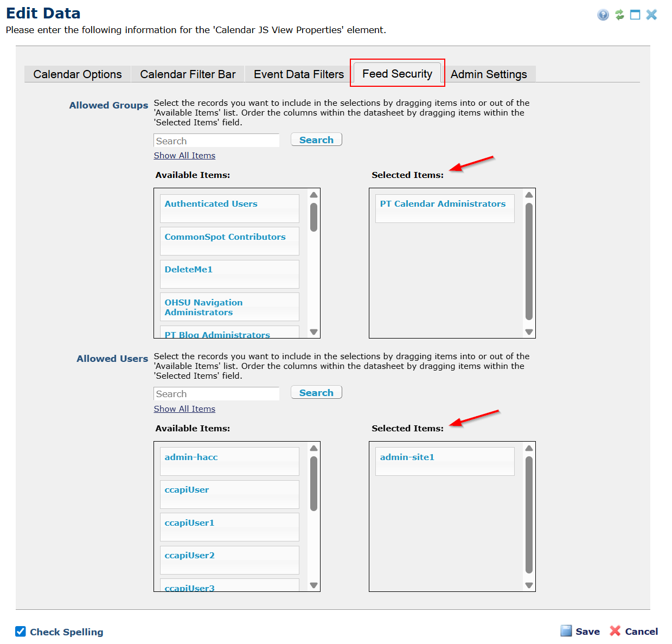
Task: Switch to the Calendar Options tab
Action: tap(78, 74)
